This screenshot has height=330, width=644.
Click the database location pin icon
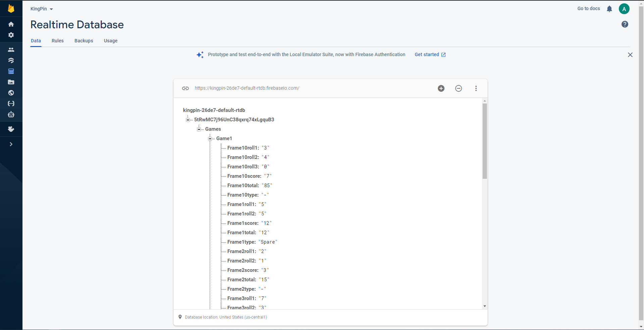180,317
